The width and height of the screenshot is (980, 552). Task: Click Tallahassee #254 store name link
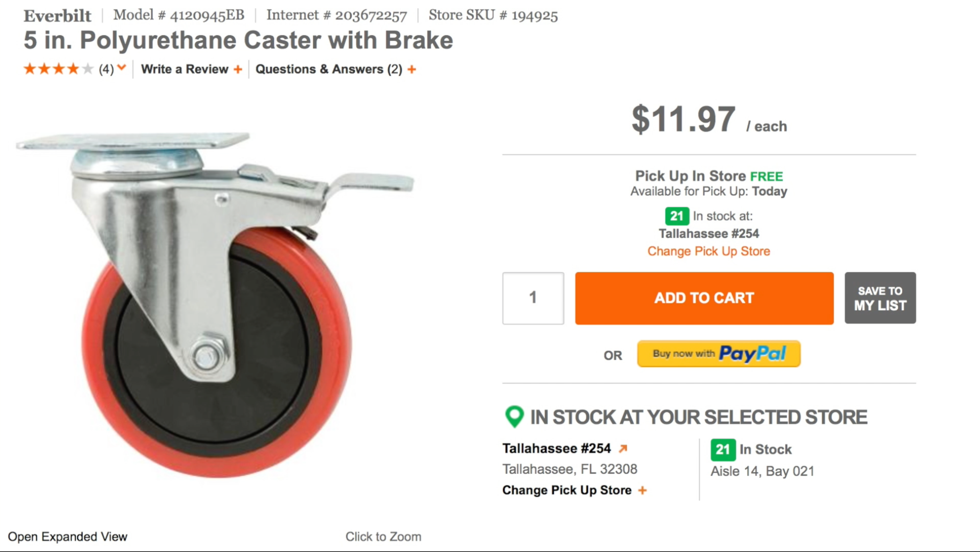tap(556, 449)
